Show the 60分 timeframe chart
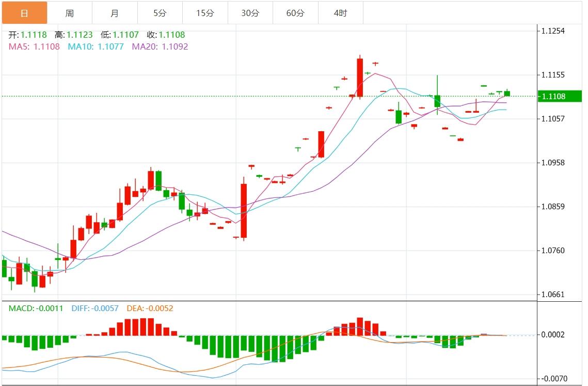Image resolution: width=588 pixels, height=386 pixels. click(295, 13)
